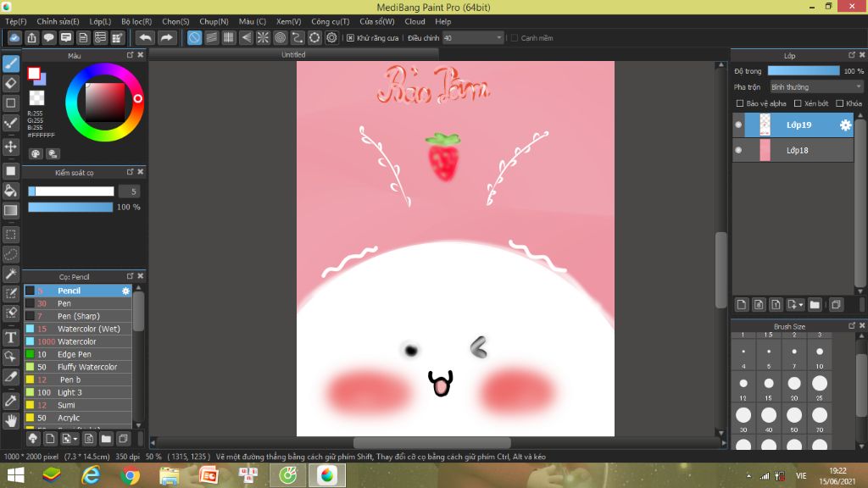Toggle the Khử răng cưa checkbox

click(x=351, y=38)
